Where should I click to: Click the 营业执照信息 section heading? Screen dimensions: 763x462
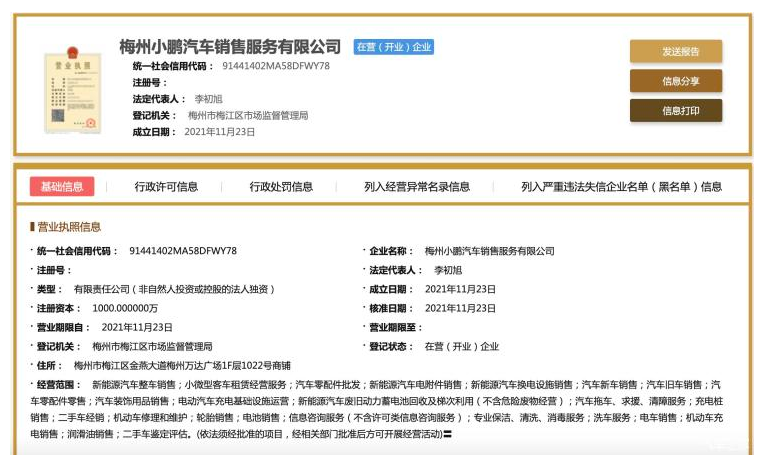[69, 227]
